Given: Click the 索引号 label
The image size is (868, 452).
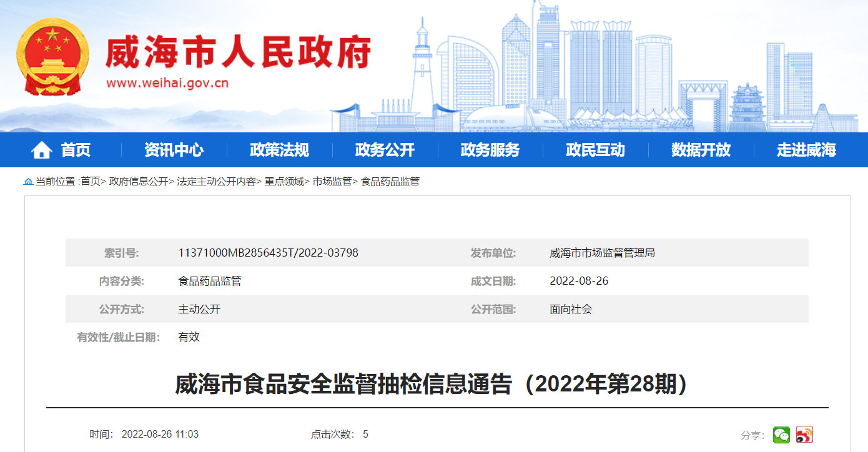Looking at the screenshot, I should [121, 253].
